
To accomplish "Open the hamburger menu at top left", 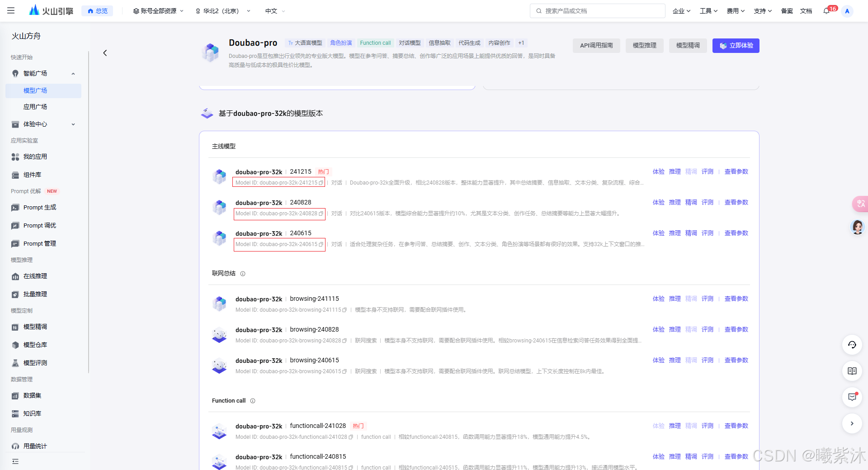I will point(11,10).
